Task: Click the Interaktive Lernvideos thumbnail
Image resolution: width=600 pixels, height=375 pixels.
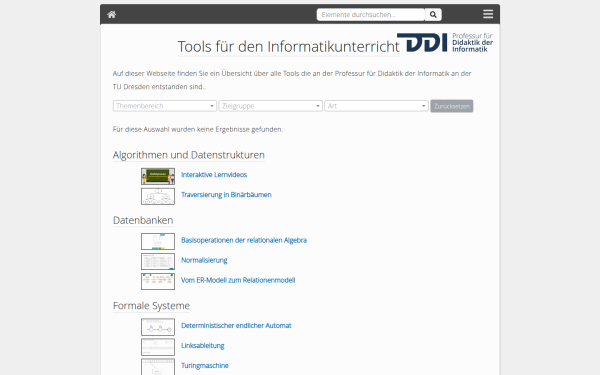Action: click(x=158, y=176)
